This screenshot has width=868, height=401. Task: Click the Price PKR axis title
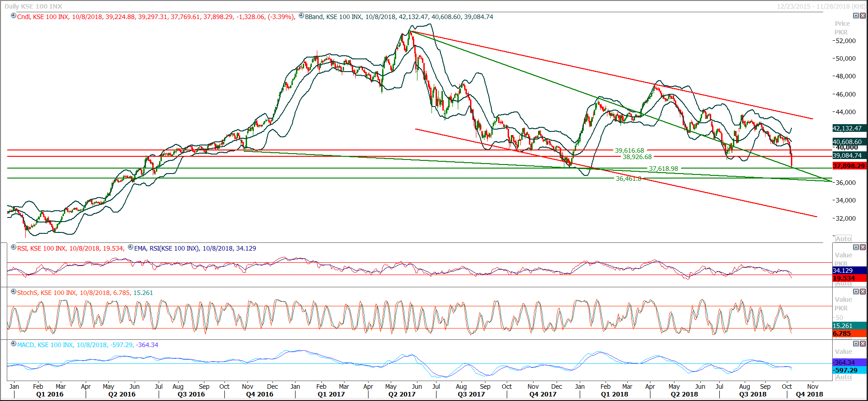pos(842,28)
